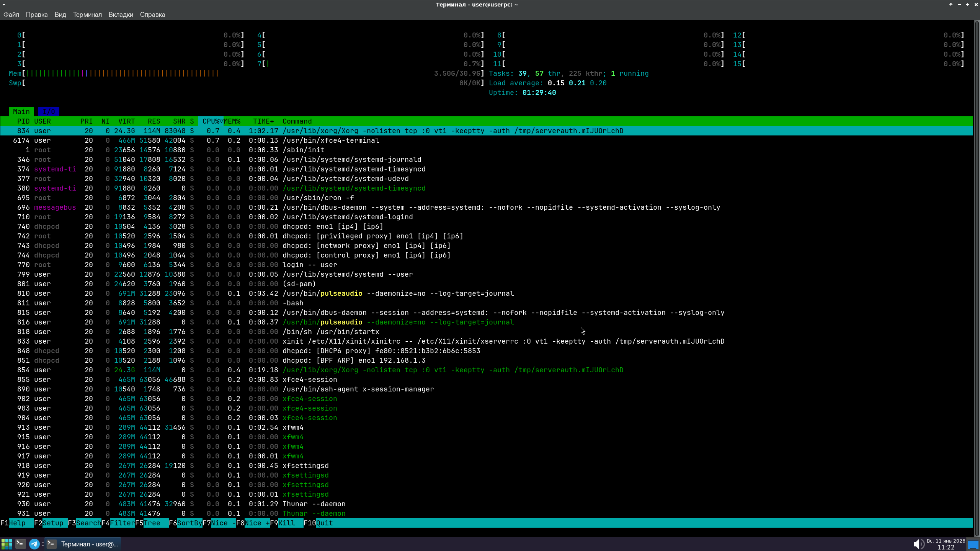This screenshot has width=980, height=551.
Task: Switch to the htop I/O tab
Action: click(49, 111)
